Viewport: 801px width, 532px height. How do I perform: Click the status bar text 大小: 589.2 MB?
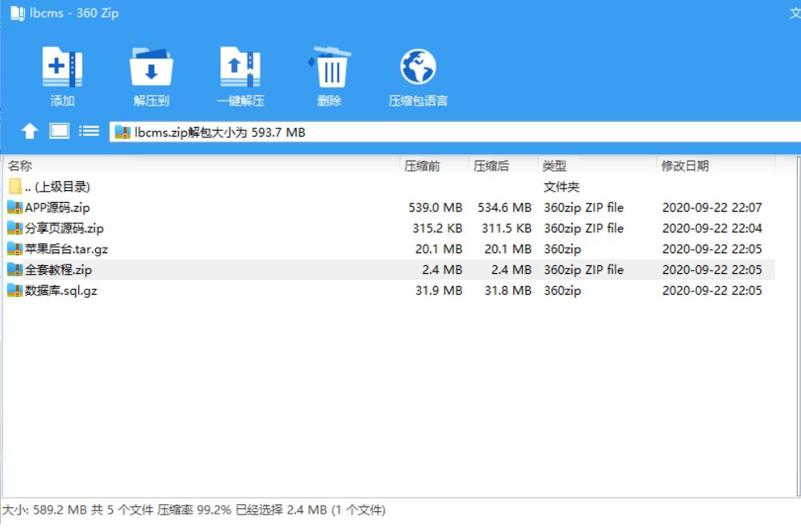[45, 510]
